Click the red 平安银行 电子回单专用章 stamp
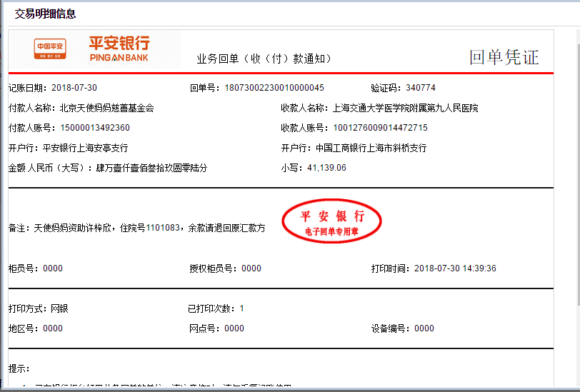 [x=331, y=221]
